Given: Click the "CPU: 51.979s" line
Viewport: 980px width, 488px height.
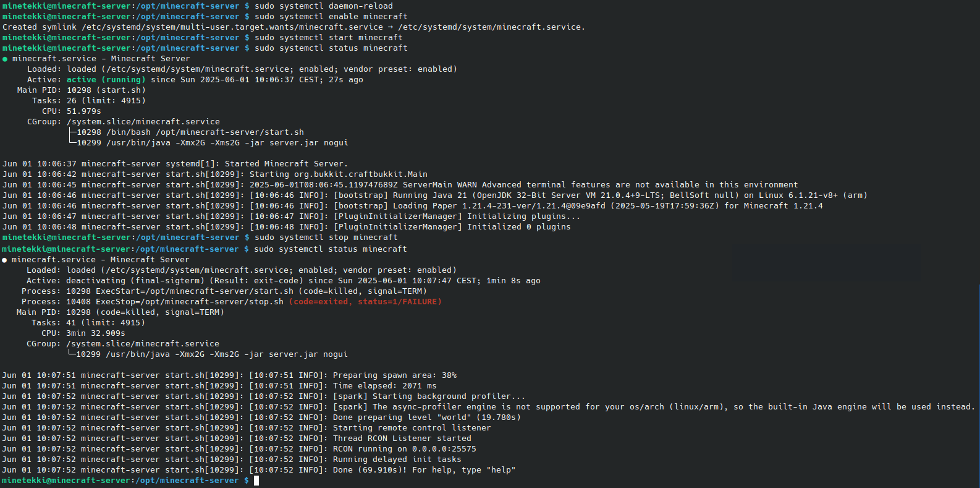Looking at the screenshot, I should click(x=72, y=111).
